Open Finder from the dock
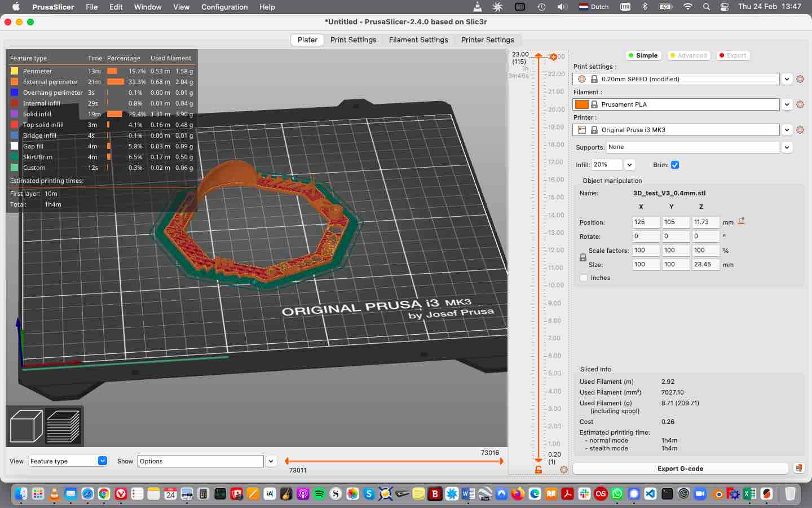Image resolution: width=812 pixels, height=508 pixels. (21, 494)
